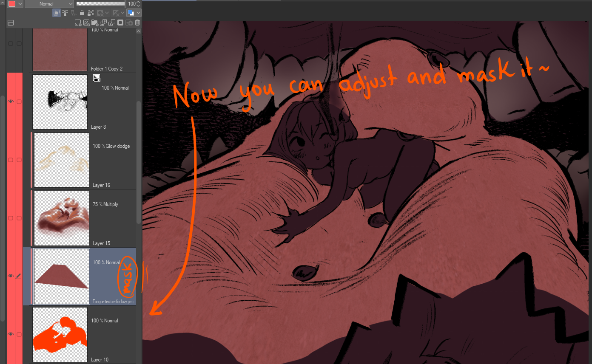The width and height of the screenshot is (592, 364).
Task: Select the Layer 15 shading thumbnail
Action: (x=62, y=218)
